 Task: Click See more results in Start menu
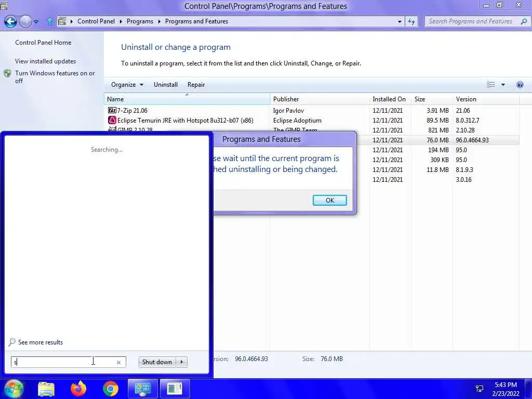36,342
